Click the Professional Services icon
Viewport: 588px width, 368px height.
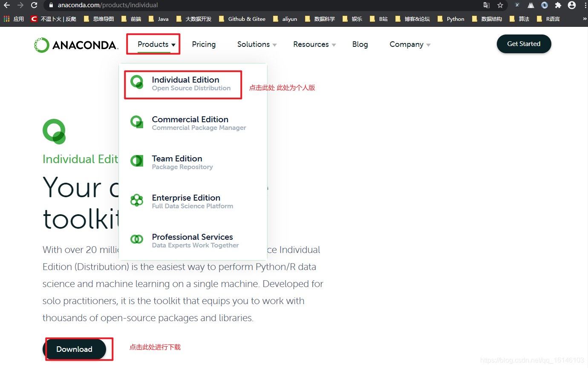(137, 239)
